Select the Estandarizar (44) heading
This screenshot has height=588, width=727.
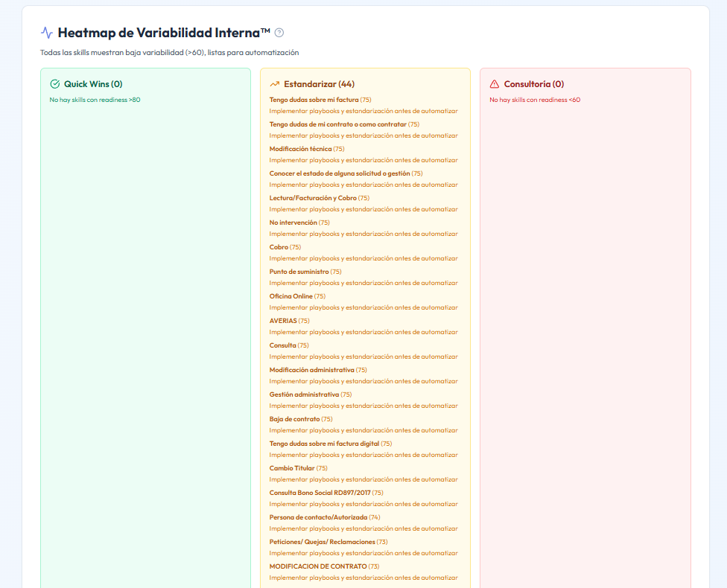tap(319, 84)
